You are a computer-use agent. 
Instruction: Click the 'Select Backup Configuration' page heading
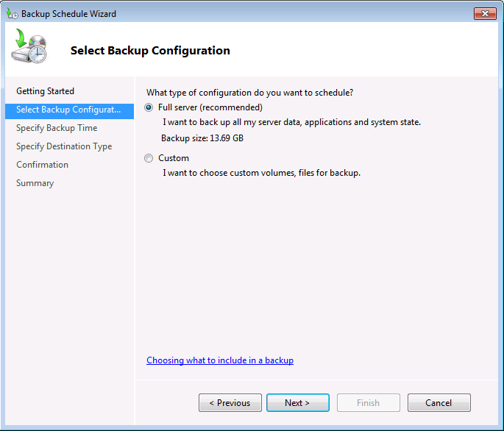point(150,51)
